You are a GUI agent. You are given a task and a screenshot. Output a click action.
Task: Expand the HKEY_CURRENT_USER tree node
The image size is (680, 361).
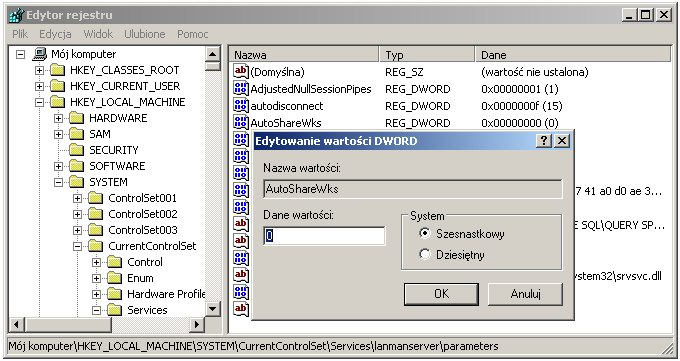click(x=39, y=86)
